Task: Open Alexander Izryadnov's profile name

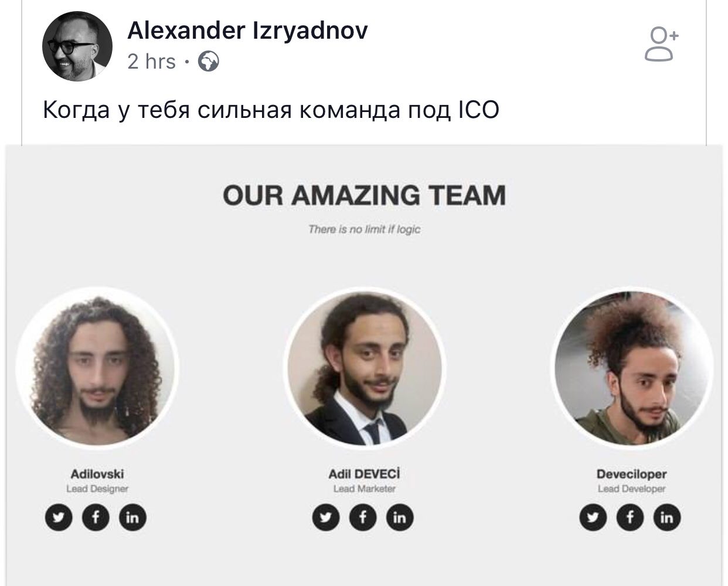Action: coord(247,30)
